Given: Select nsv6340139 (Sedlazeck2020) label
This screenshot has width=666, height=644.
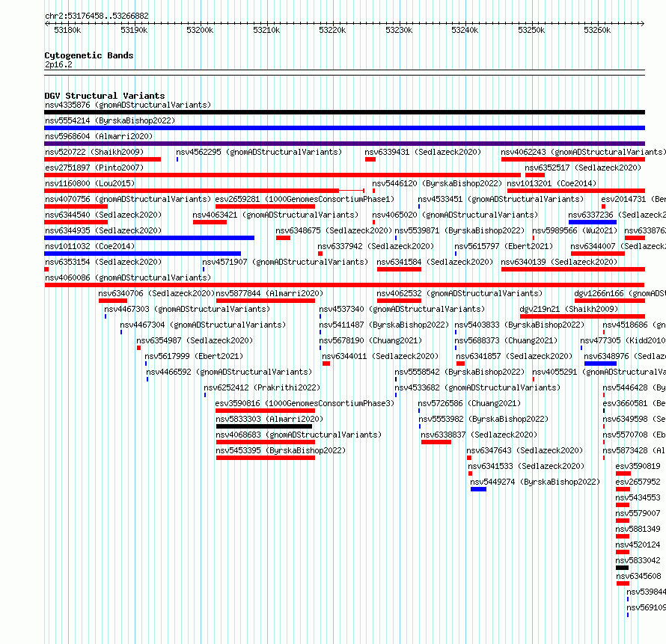Looking at the screenshot, I should 560,262.
